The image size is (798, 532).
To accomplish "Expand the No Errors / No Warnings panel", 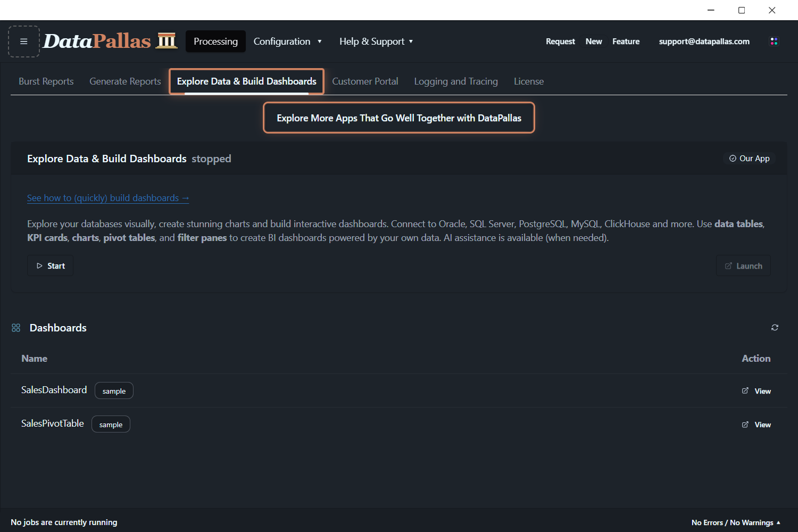I will [736, 522].
